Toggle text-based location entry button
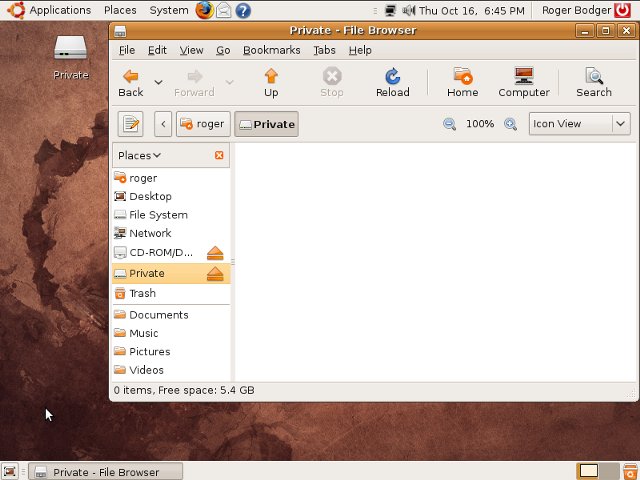 click(x=131, y=124)
